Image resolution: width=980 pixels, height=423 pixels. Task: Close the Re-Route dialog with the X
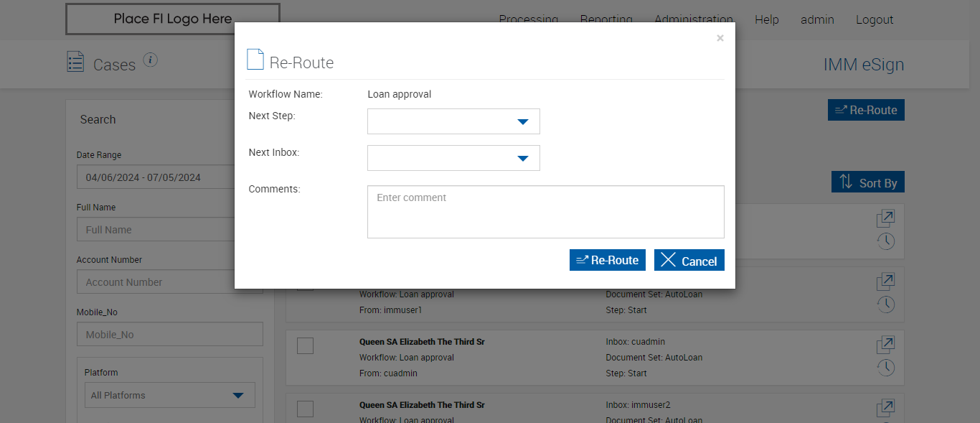coord(720,39)
